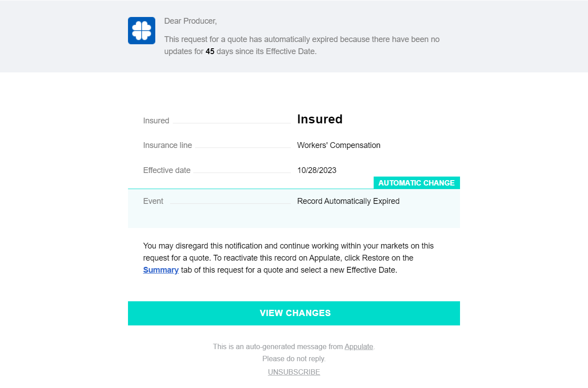Select the auto-generated message footer text
588x388 pixels.
(294, 346)
